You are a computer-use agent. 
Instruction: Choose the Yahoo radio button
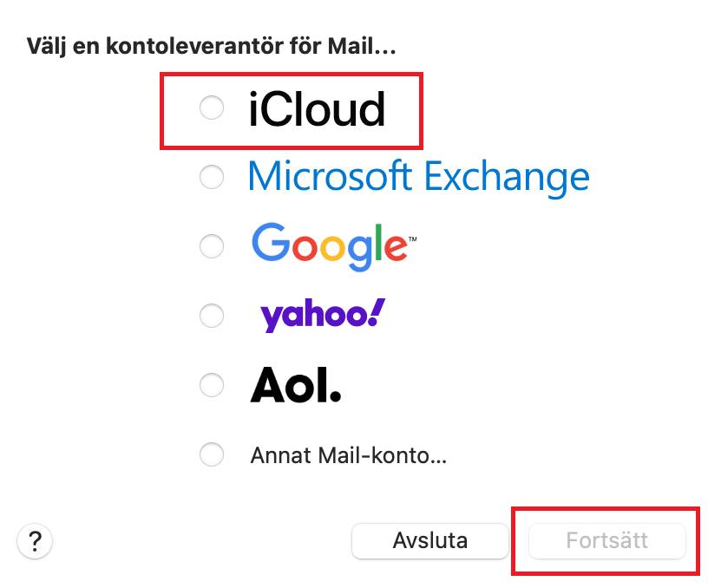coord(212,316)
